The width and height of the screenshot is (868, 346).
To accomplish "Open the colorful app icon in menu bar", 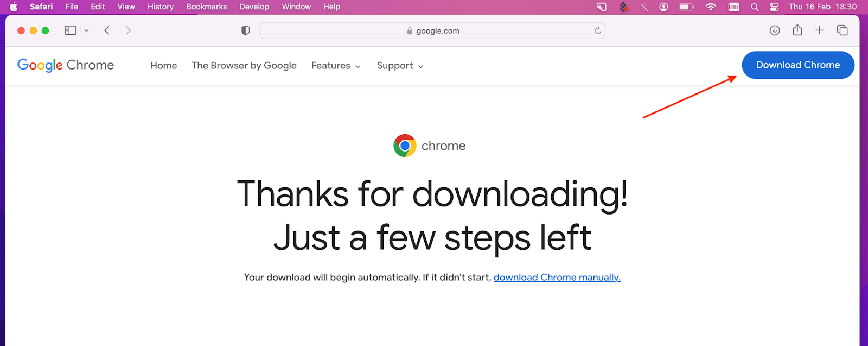I will point(624,7).
